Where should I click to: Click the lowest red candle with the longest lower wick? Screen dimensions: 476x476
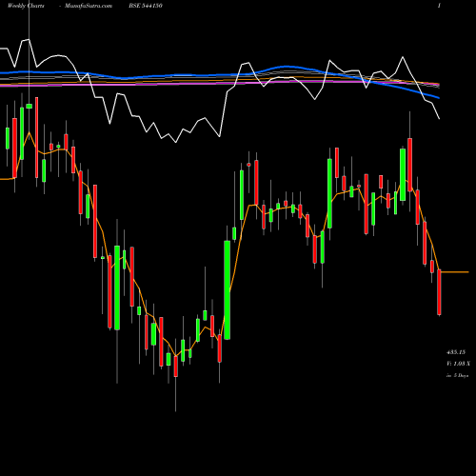176,367
